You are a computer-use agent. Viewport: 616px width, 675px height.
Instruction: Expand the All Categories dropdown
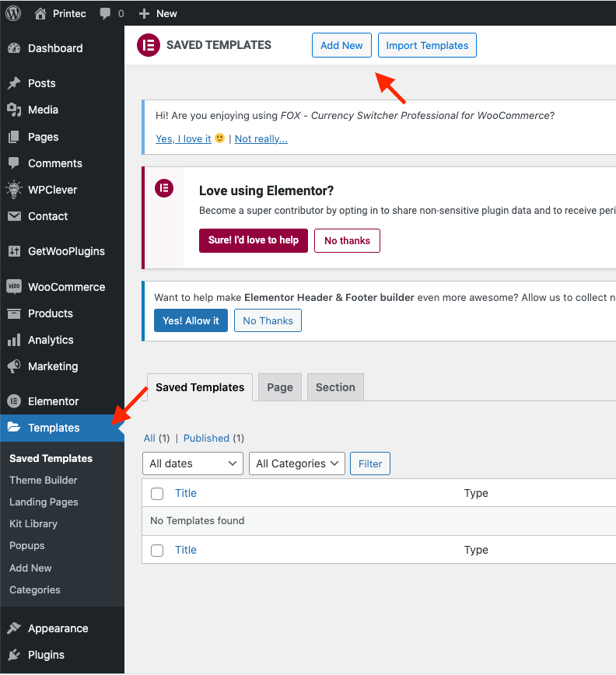coord(297,463)
